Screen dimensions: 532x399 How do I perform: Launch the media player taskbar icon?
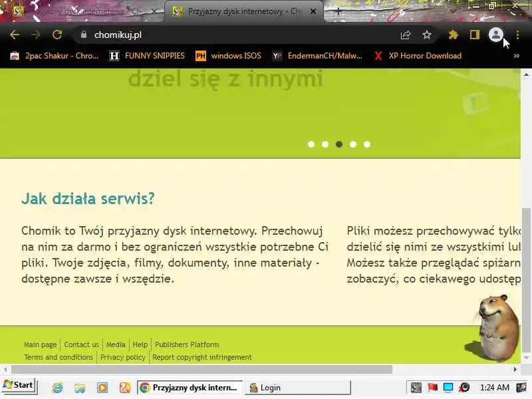click(x=102, y=388)
